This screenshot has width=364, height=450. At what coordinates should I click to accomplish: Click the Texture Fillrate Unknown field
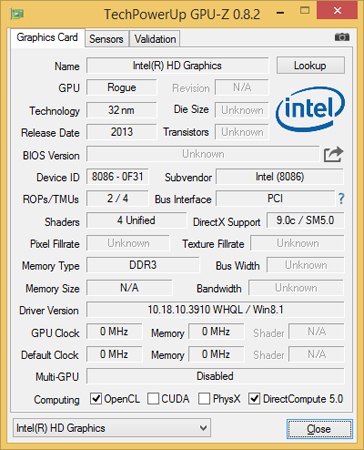(297, 243)
